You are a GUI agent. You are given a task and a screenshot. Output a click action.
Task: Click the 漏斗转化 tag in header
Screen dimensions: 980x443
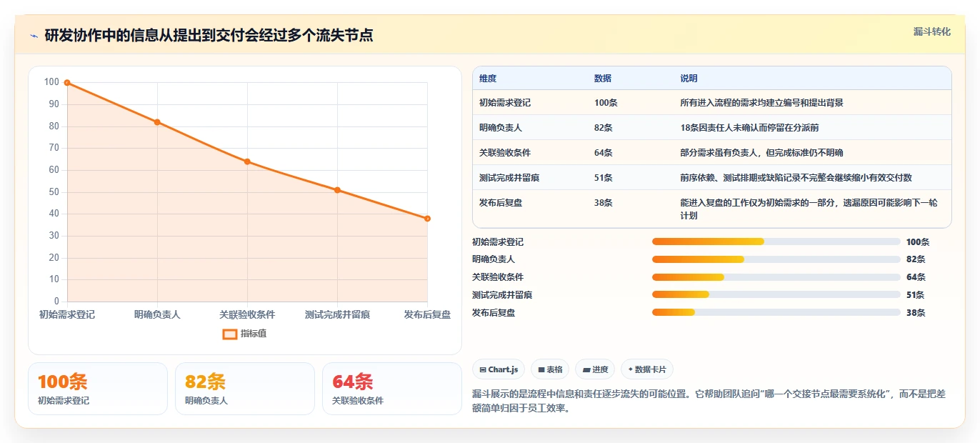[931, 32]
